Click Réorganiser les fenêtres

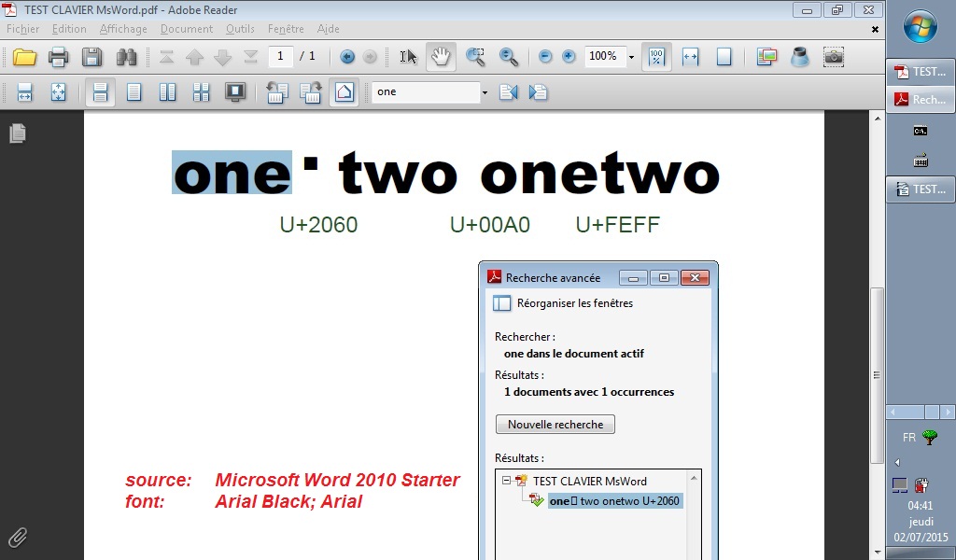(574, 302)
